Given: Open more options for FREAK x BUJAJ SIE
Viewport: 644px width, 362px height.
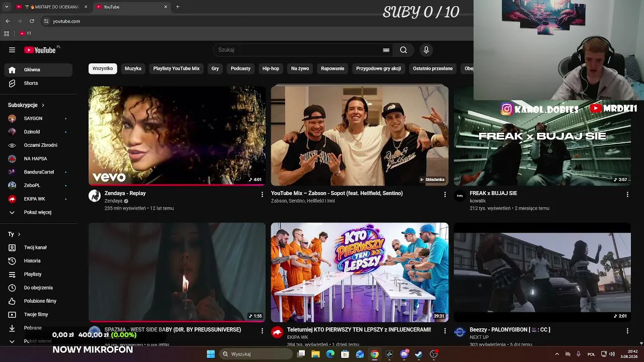Looking at the screenshot, I should click(x=627, y=194).
